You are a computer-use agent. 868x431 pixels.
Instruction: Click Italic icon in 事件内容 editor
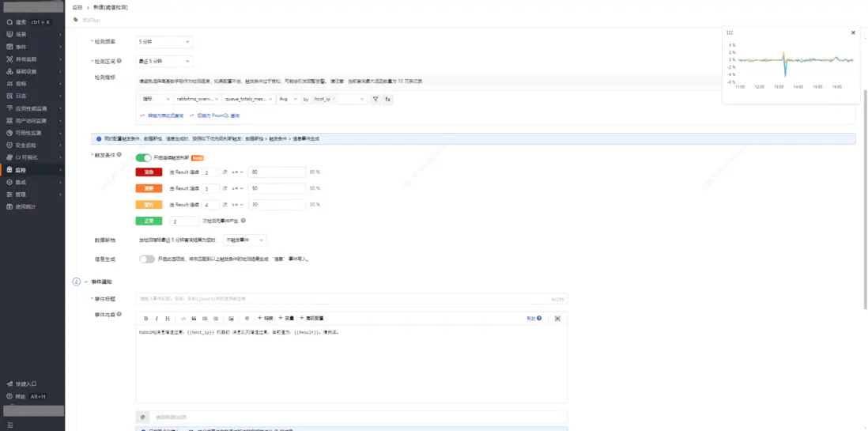click(157, 319)
